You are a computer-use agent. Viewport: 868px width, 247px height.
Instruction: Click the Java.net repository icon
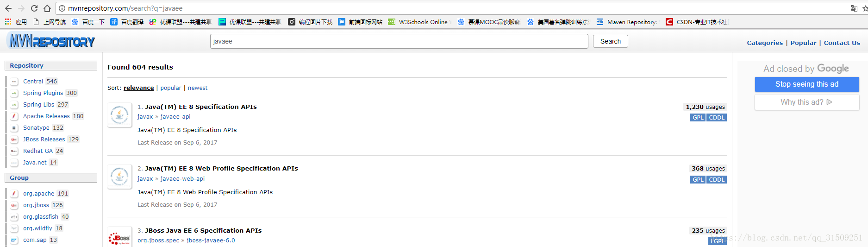(14, 163)
